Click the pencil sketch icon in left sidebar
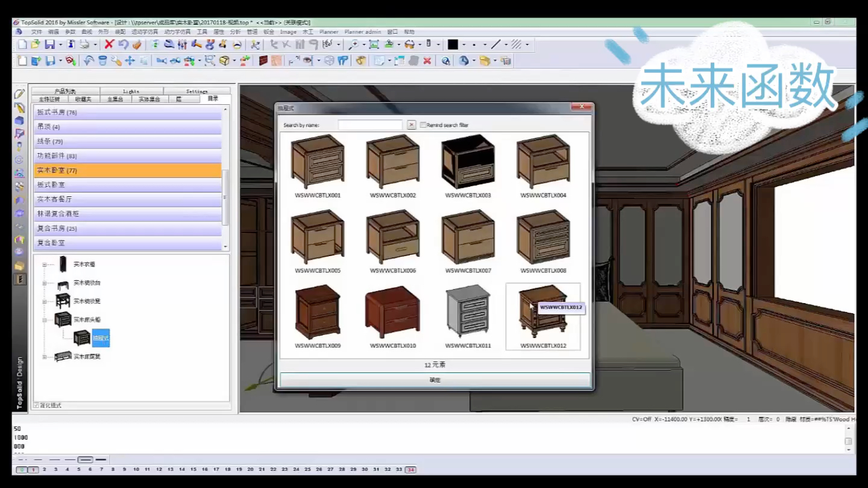The height and width of the screenshot is (488, 868). [x=19, y=94]
